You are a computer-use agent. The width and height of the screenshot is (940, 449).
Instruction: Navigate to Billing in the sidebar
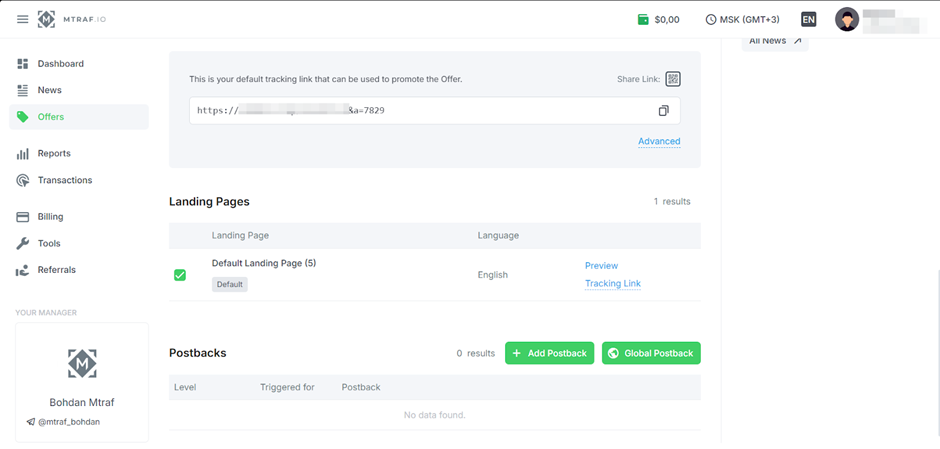coord(50,217)
